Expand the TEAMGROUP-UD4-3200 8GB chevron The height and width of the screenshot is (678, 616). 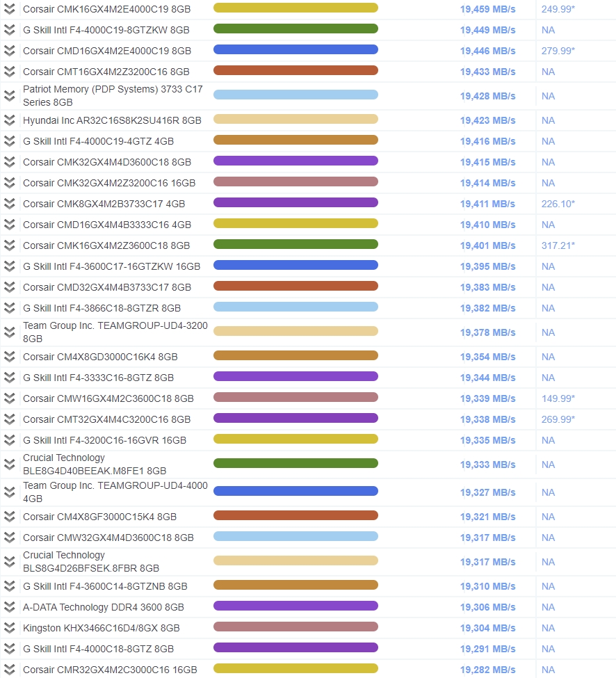tap(10, 332)
